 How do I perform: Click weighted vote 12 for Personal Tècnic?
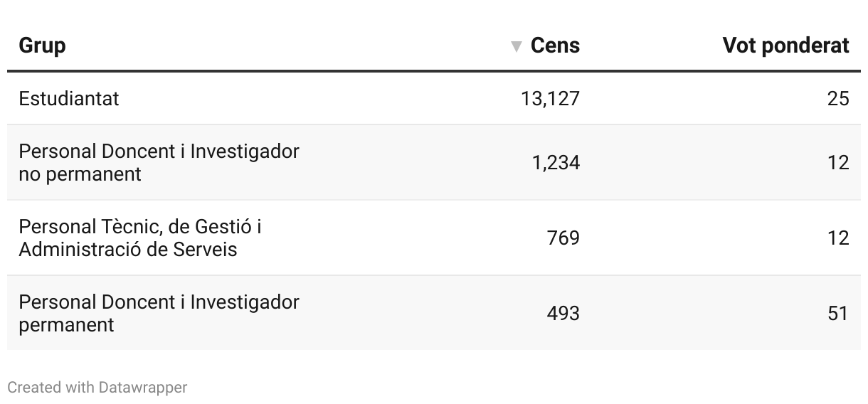(837, 238)
